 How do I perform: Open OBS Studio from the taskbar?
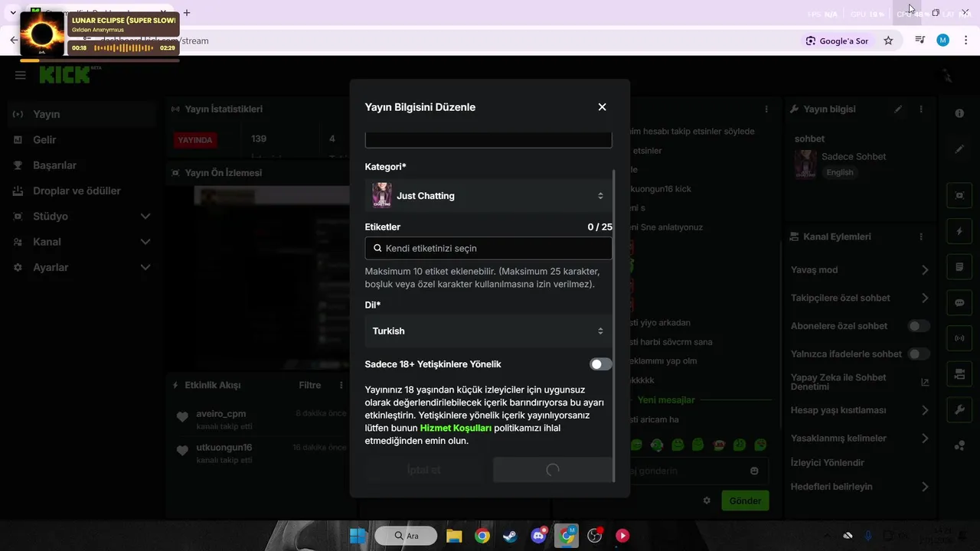[x=595, y=536]
